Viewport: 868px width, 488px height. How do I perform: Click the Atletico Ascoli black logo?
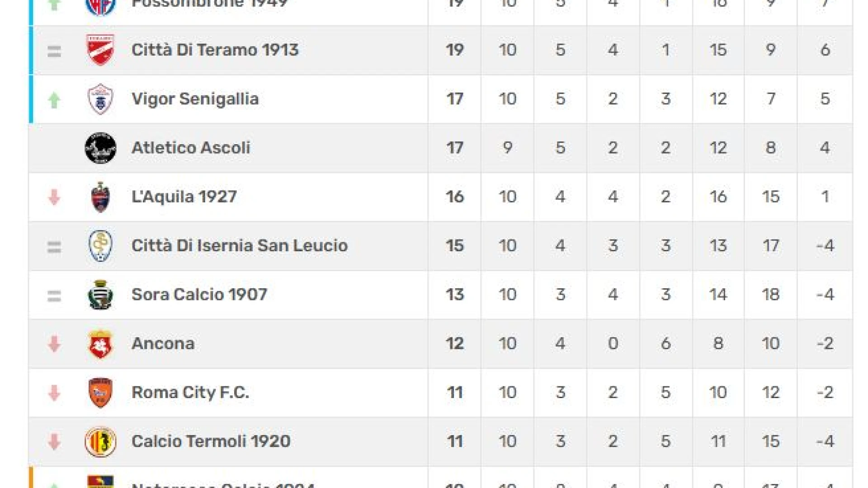pyautogui.click(x=100, y=148)
